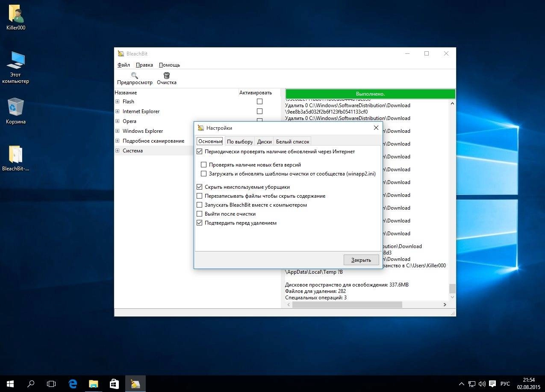Expand the Opera tree node
Screen dimensions: 545x392
click(x=118, y=121)
